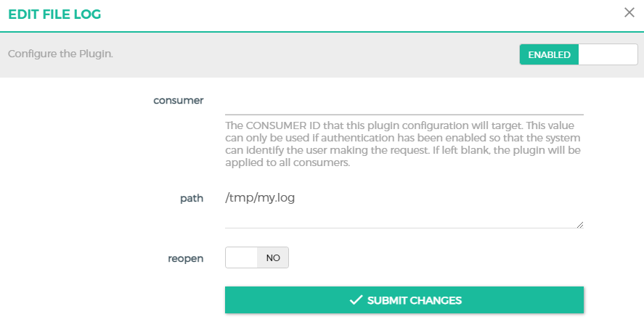Click the white half of the reopen switch

tap(242, 257)
